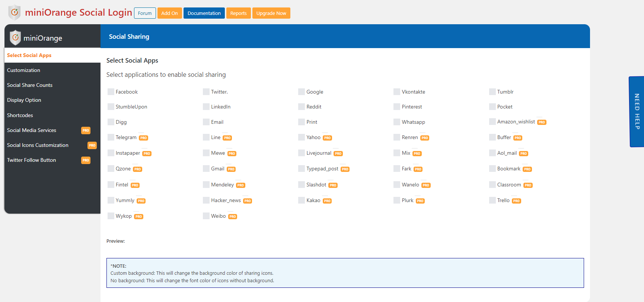The height and width of the screenshot is (302, 644).
Task: Click the Reports button
Action: pos(238,13)
